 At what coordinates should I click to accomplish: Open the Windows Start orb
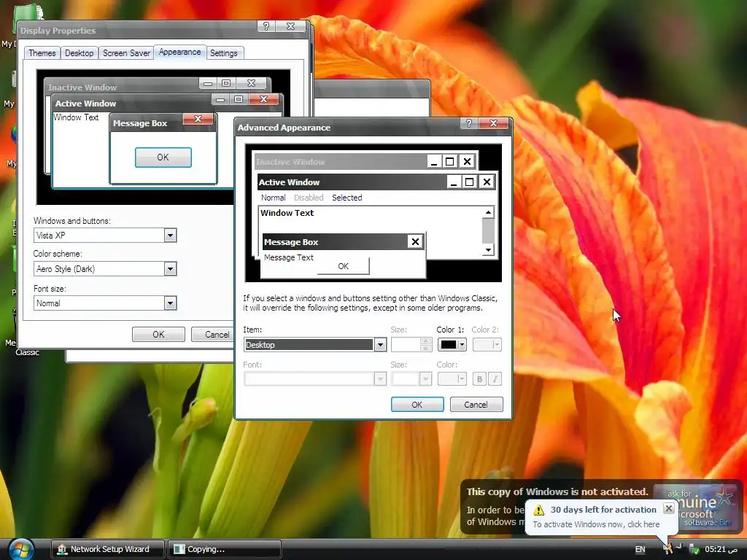tap(20, 550)
